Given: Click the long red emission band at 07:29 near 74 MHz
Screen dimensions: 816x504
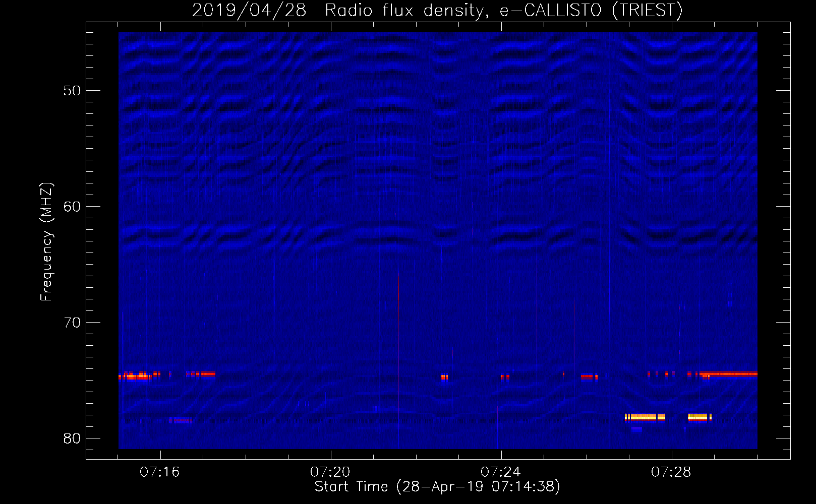Looking at the screenshot, I should coord(728,374).
